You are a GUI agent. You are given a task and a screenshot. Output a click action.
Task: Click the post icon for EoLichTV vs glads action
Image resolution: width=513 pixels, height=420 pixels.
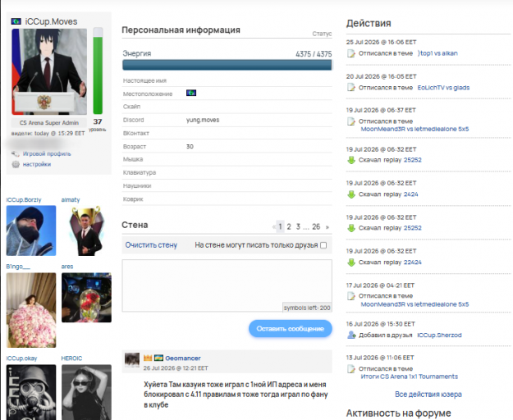351,88
